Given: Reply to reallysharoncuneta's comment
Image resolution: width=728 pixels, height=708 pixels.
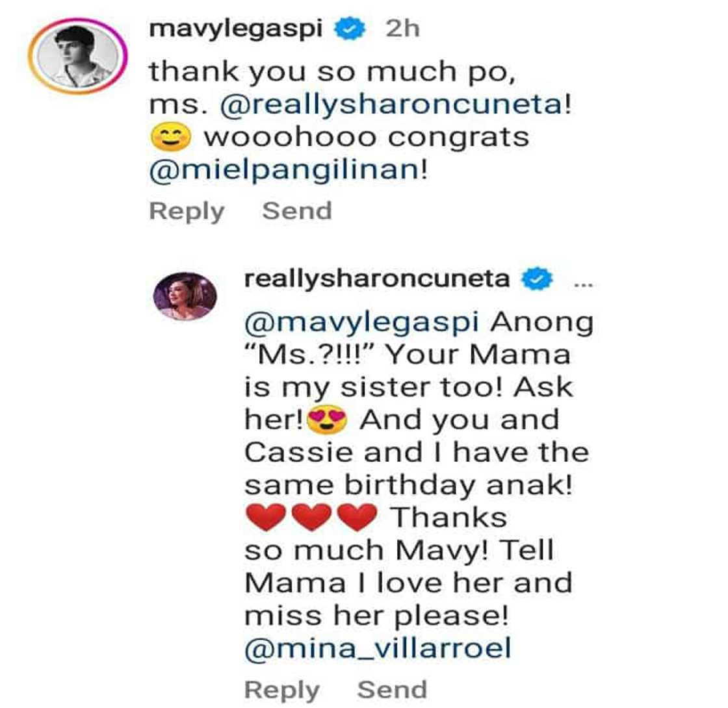Looking at the screenshot, I should click(x=282, y=690).
